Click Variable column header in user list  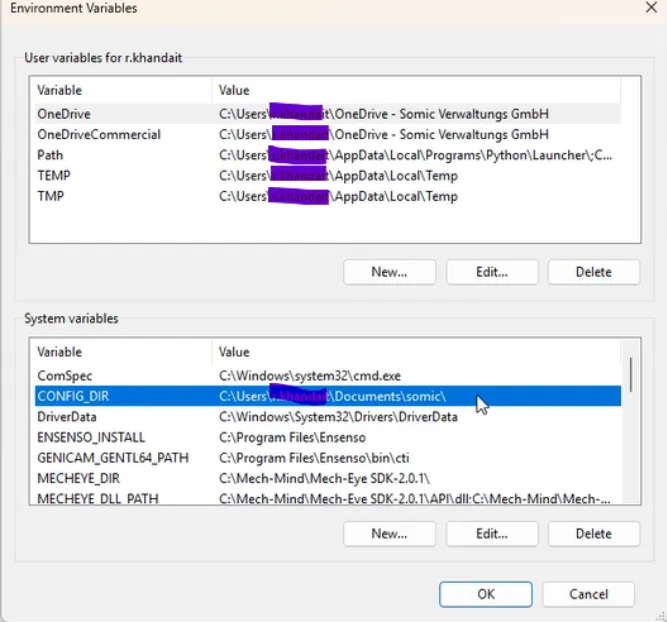coord(121,90)
